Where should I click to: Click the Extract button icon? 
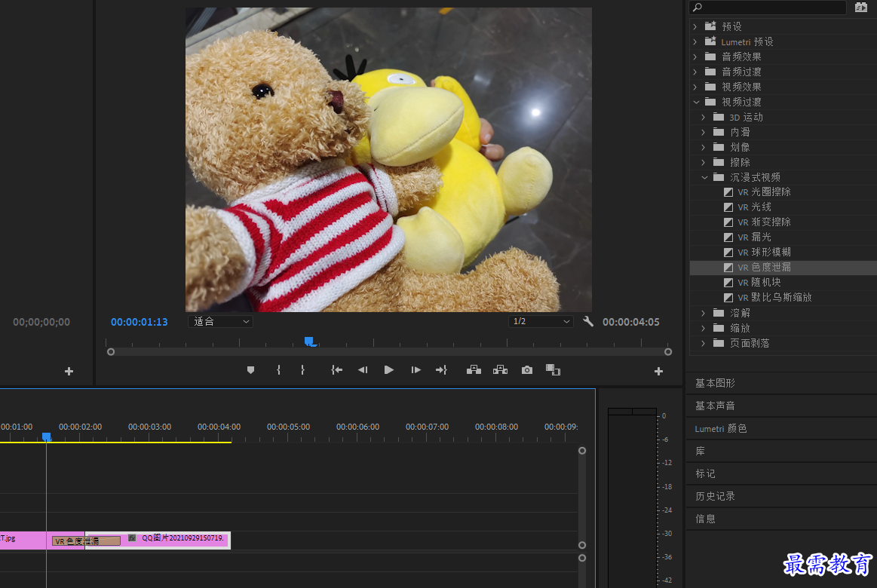(x=500, y=370)
